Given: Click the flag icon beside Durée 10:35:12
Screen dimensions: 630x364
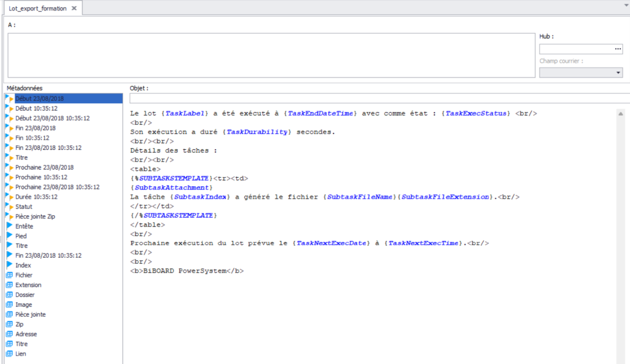Looking at the screenshot, I should tap(9, 197).
